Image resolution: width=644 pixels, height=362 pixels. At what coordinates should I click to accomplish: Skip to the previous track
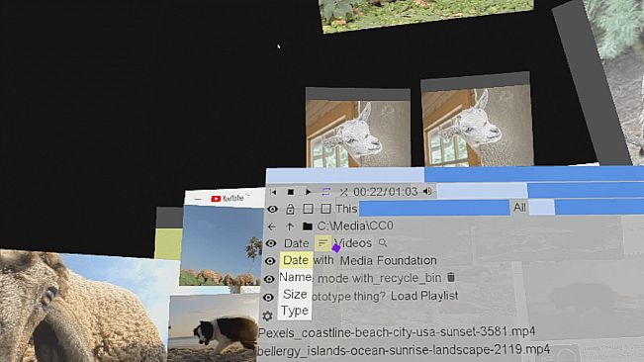pos(273,192)
